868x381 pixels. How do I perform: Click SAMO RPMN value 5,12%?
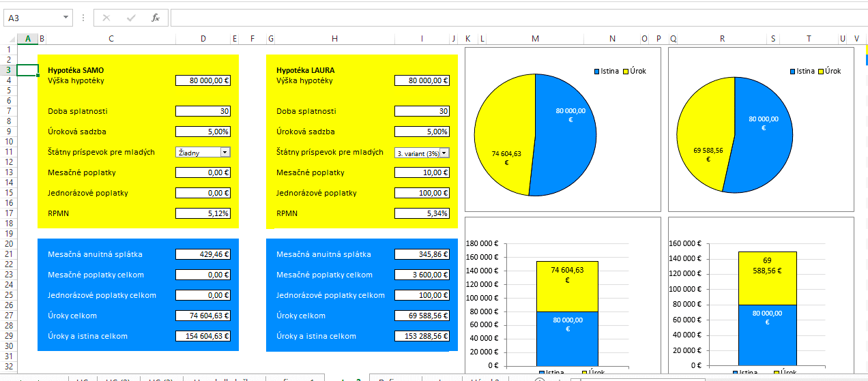pyautogui.click(x=203, y=213)
